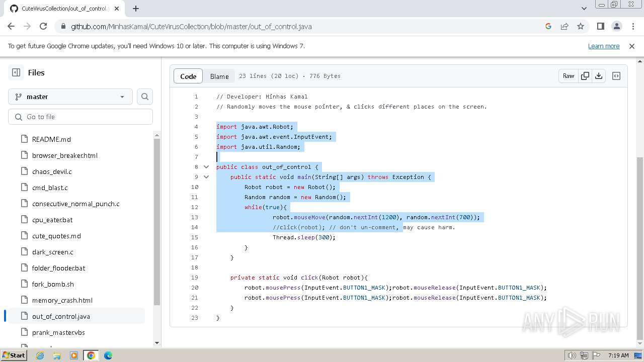The width and height of the screenshot is (644, 362).
Task: Switch to the Blame view tab
Action: [219, 76]
